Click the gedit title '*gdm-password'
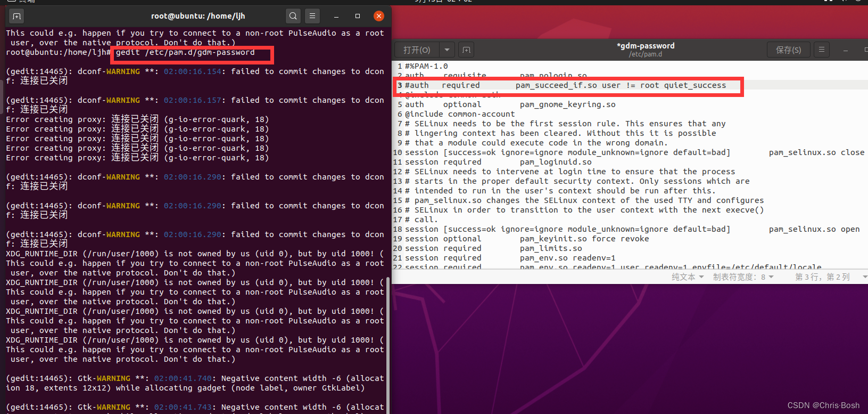Image resolution: width=868 pixels, height=414 pixels. (646, 46)
